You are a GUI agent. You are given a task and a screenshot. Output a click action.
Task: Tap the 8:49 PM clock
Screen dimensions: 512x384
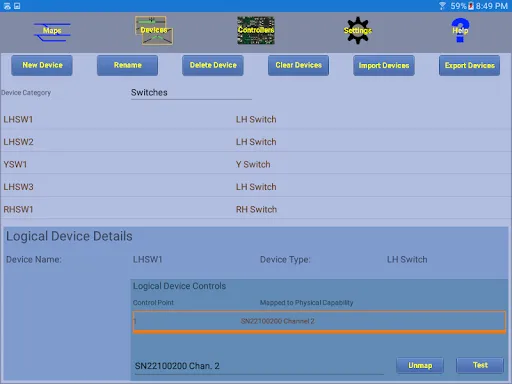(492, 6)
